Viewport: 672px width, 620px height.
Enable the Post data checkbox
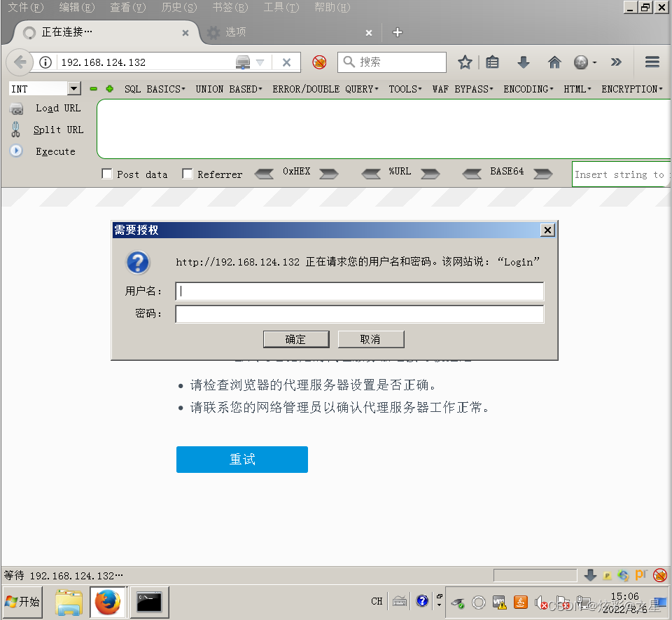[107, 173]
